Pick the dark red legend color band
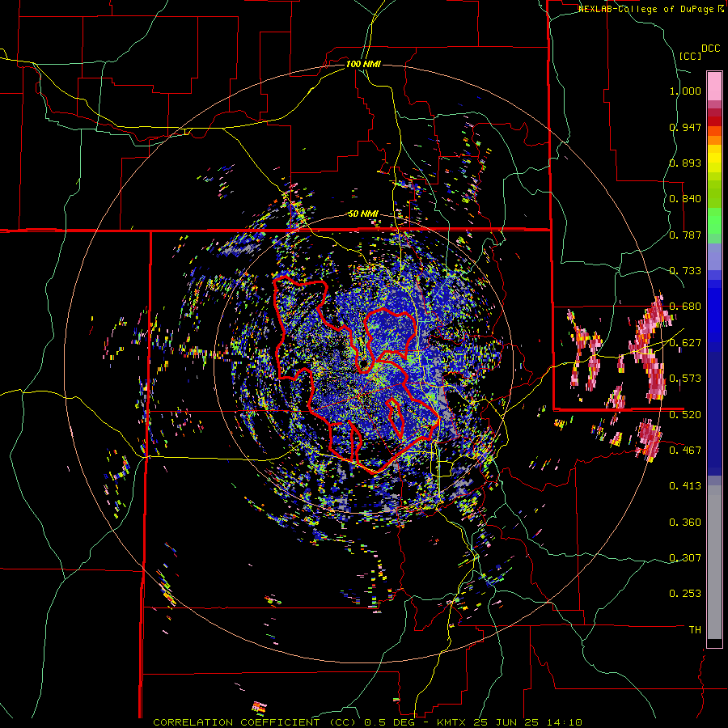The width and height of the screenshot is (728, 728). [x=714, y=121]
